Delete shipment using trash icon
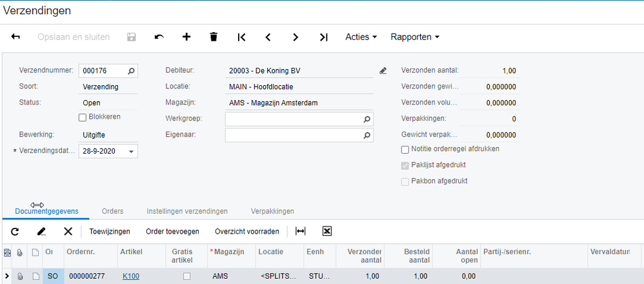644x284 pixels. click(x=214, y=37)
